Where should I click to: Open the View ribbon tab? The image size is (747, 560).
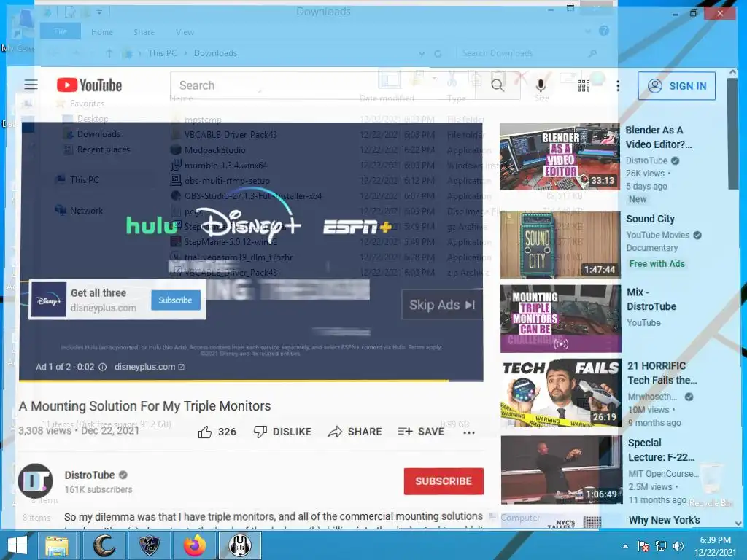click(x=185, y=32)
